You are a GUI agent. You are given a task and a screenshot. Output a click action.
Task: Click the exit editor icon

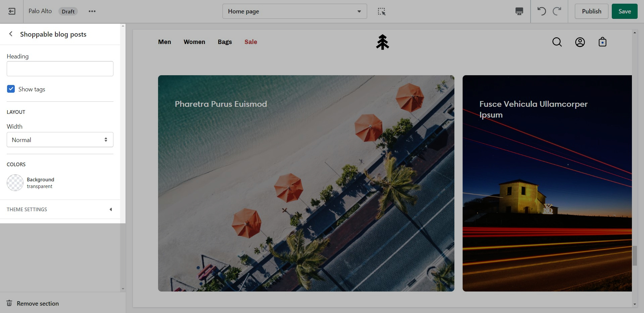pos(12,11)
